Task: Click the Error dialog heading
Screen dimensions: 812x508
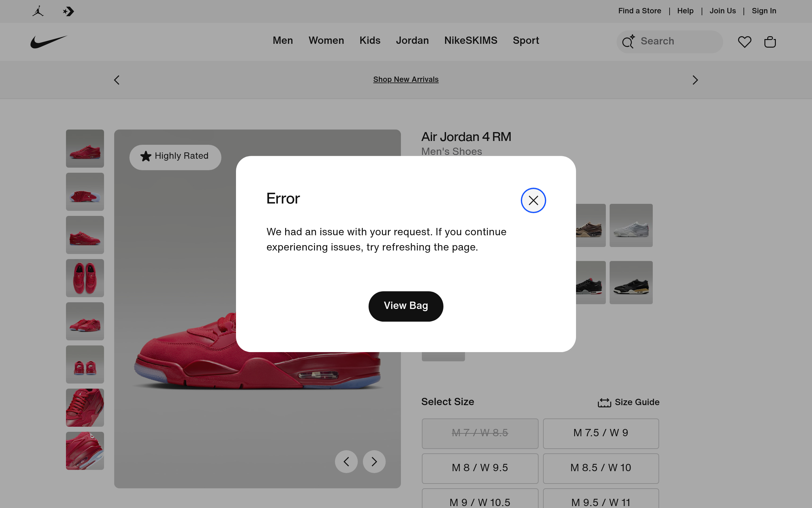Action: click(283, 198)
